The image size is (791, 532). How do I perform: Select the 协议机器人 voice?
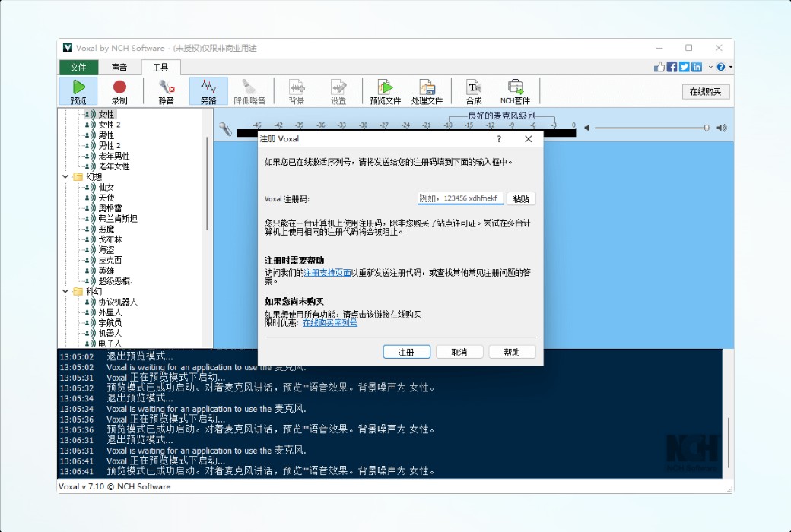[118, 302]
